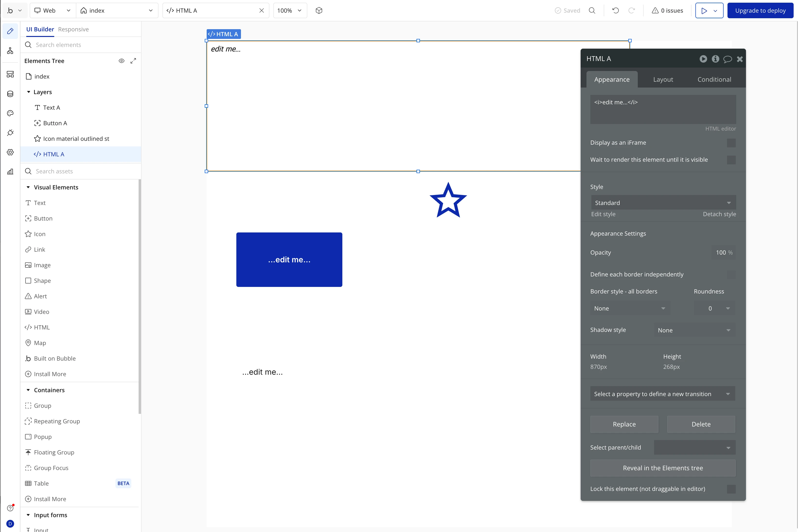The width and height of the screenshot is (798, 532).
Task: Switch to the Conditional tab
Action: [x=714, y=80]
